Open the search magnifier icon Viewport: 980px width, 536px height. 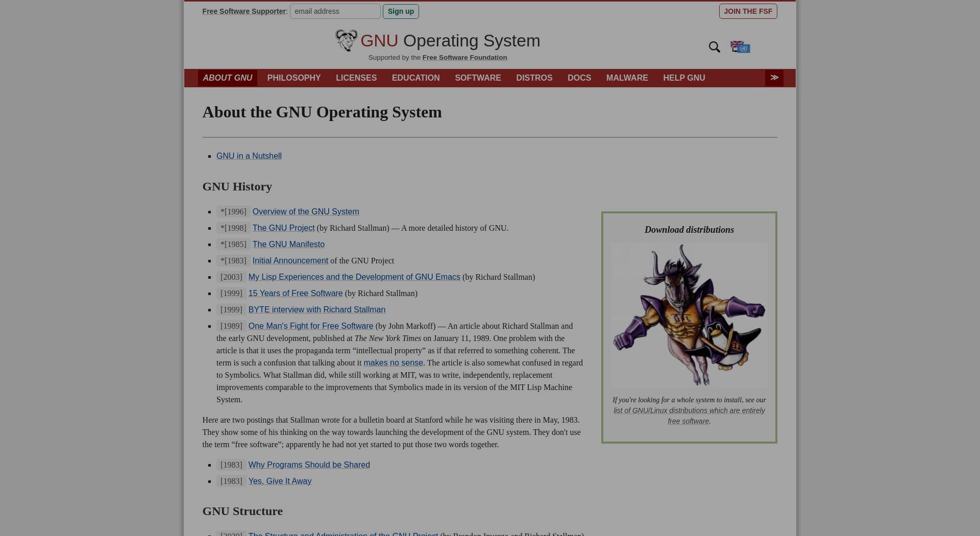[714, 47]
